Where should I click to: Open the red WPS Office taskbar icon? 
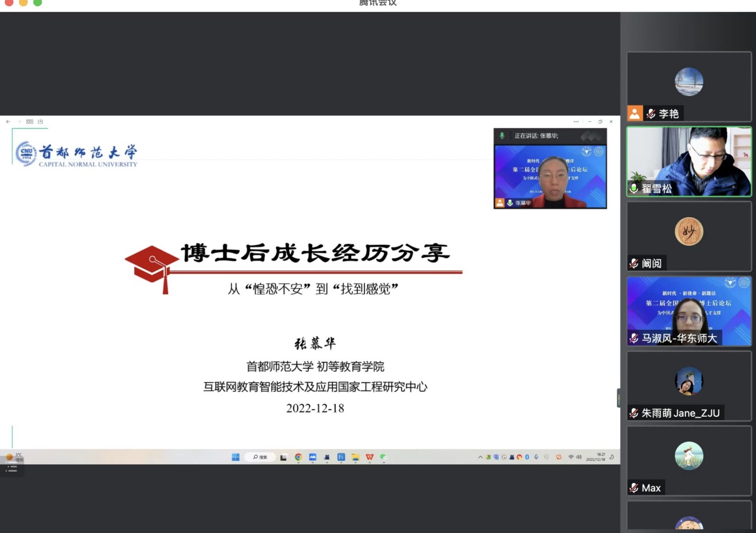tap(369, 457)
